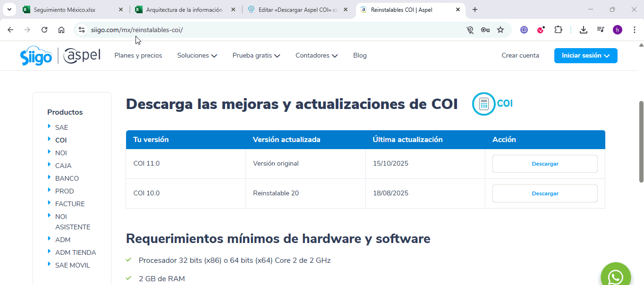Open the extensions puzzle icon

[x=558, y=30]
